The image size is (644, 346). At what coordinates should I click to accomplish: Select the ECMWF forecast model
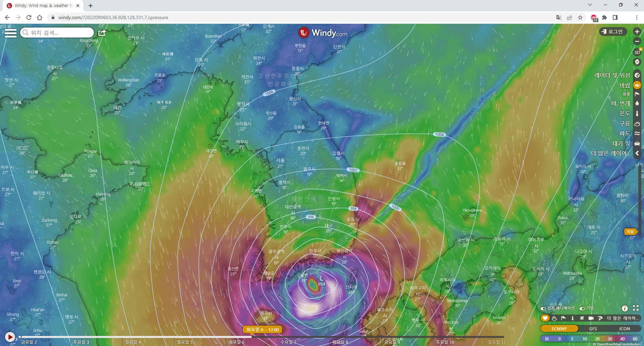point(559,329)
